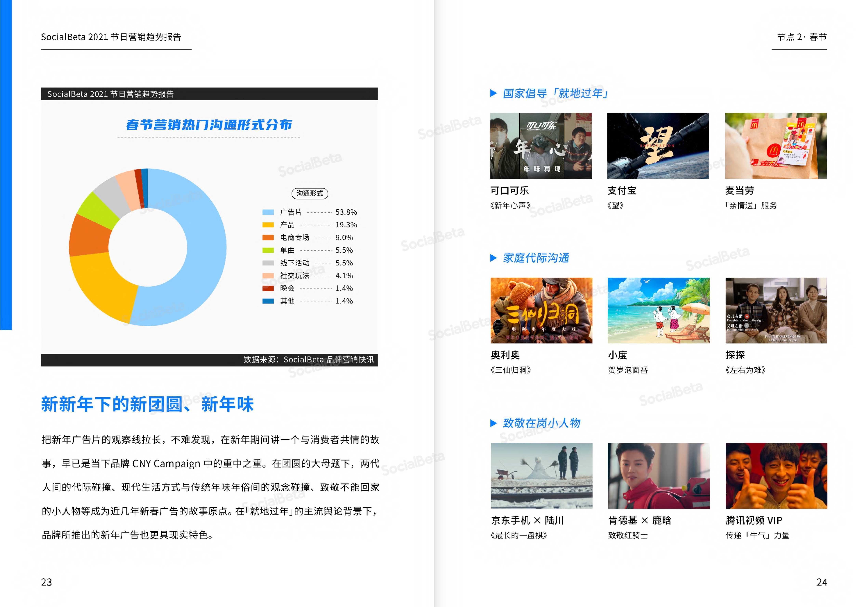Image resolution: width=868 pixels, height=607 pixels.
Task: Click the caption 「亲情送」服务
Action: 750,206
